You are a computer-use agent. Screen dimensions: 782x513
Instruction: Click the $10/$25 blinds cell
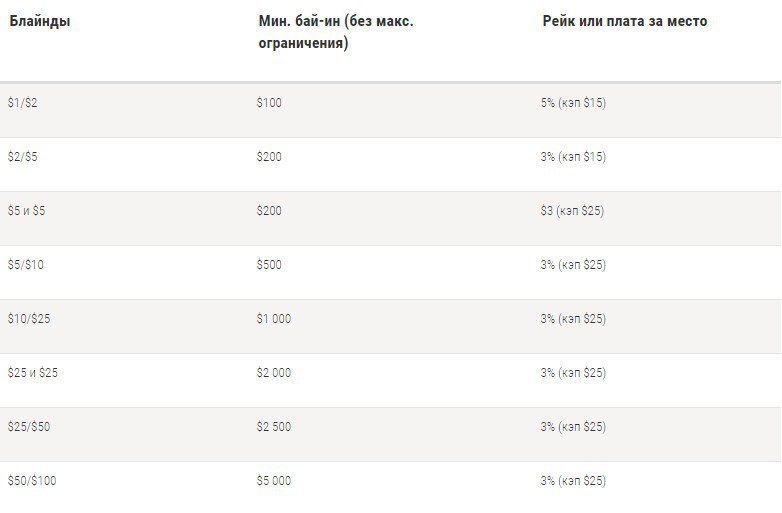click(29, 319)
